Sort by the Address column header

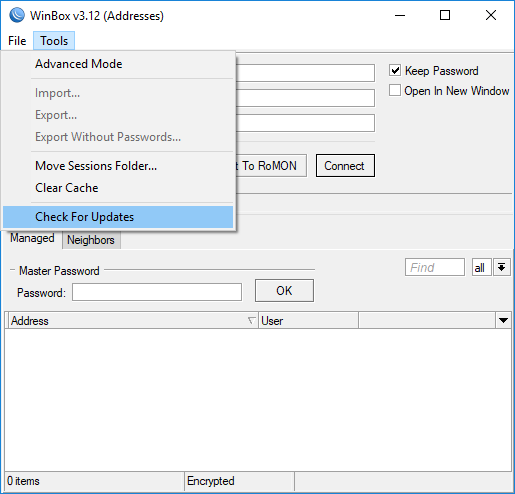coord(133,321)
